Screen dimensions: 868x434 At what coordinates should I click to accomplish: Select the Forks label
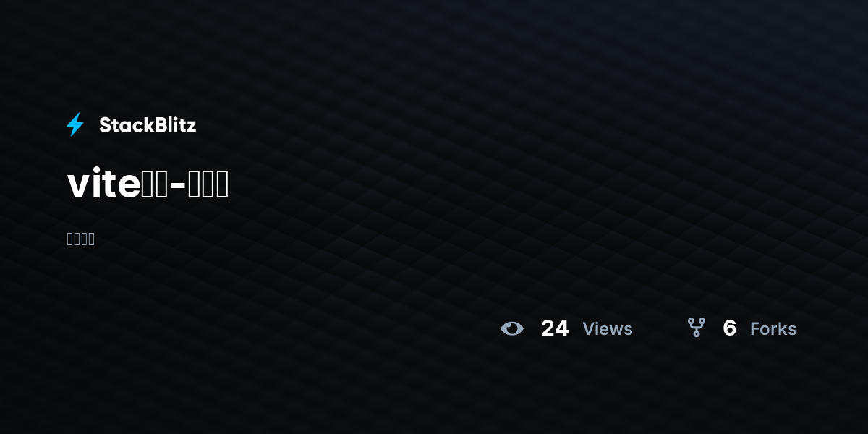point(773,329)
